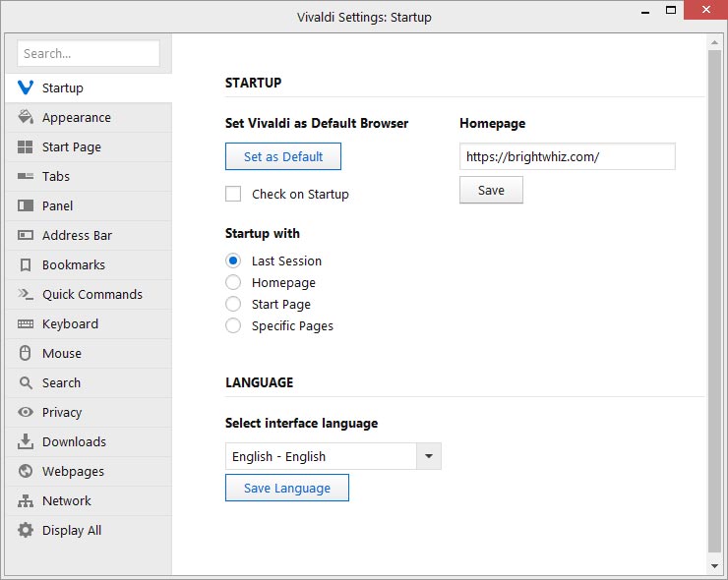
Task: Click the Mouse icon in sidebar
Action: (x=25, y=353)
